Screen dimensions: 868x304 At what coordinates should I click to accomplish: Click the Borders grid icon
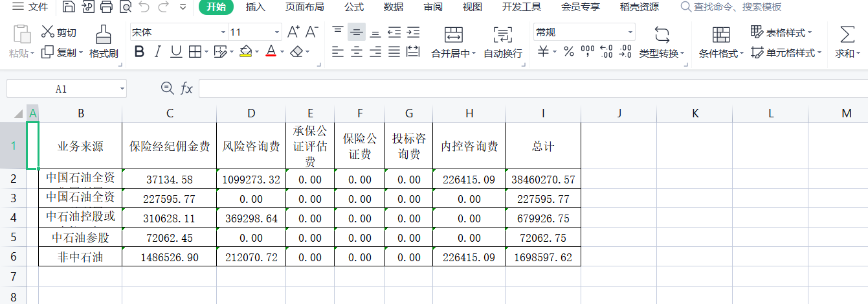tap(195, 52)
